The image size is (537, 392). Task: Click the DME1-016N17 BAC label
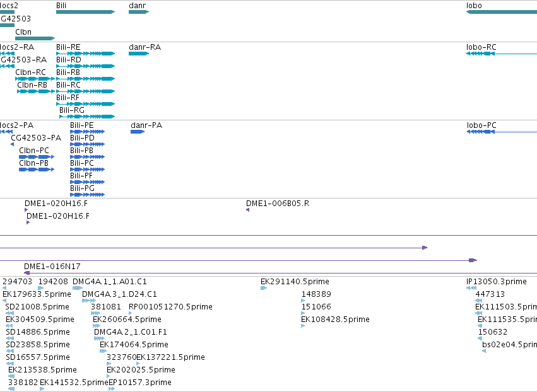tap(52, 267)
